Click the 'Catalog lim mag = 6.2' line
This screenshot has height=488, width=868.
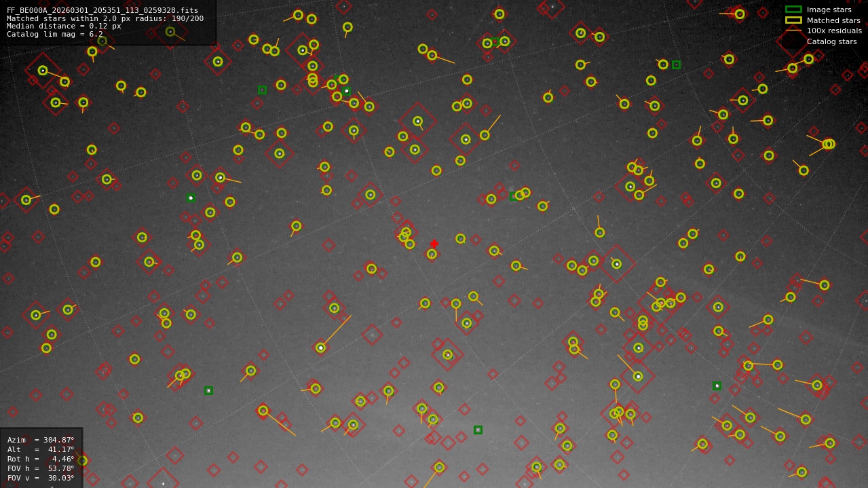[x=55, y=34]
